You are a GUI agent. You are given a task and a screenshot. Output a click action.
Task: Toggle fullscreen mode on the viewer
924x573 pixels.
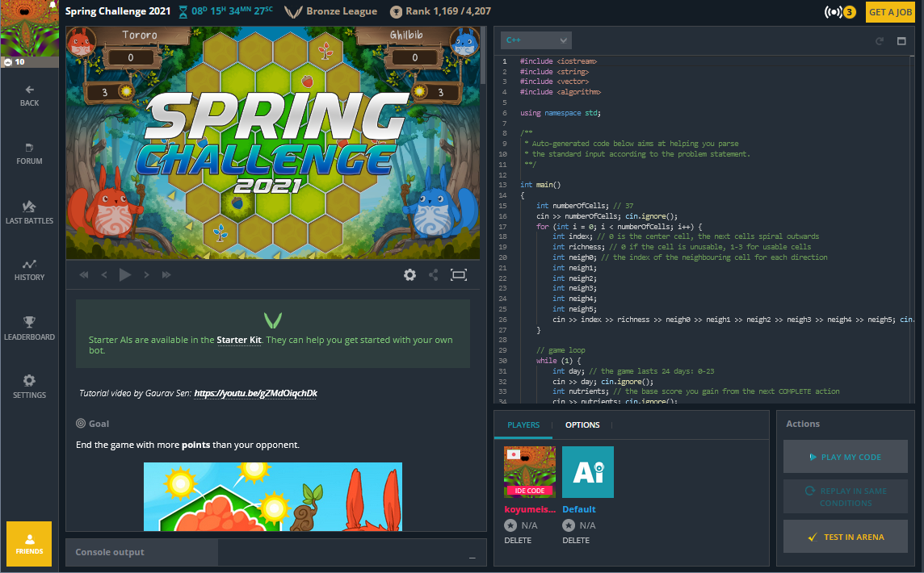click(x=459, y=274)
